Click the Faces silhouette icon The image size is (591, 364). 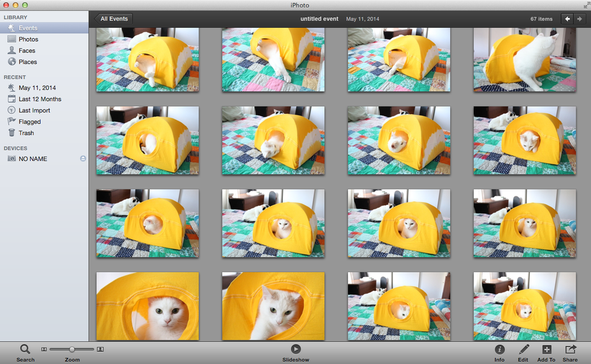pyautogui.click(x=12, y=51)
